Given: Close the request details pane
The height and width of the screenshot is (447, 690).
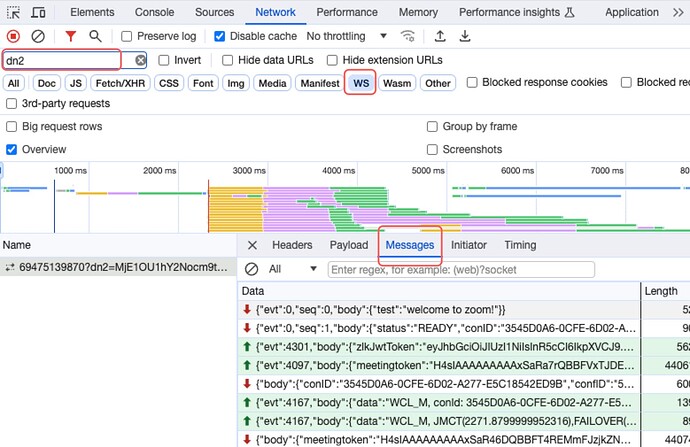Looking at the screenshot, I should (x=252, y=245).
